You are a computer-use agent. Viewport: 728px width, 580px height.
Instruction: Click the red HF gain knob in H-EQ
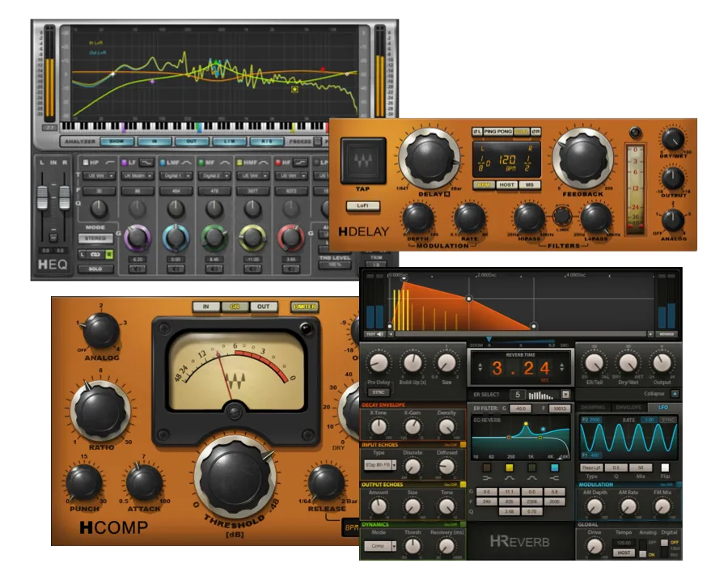point(290,238)
